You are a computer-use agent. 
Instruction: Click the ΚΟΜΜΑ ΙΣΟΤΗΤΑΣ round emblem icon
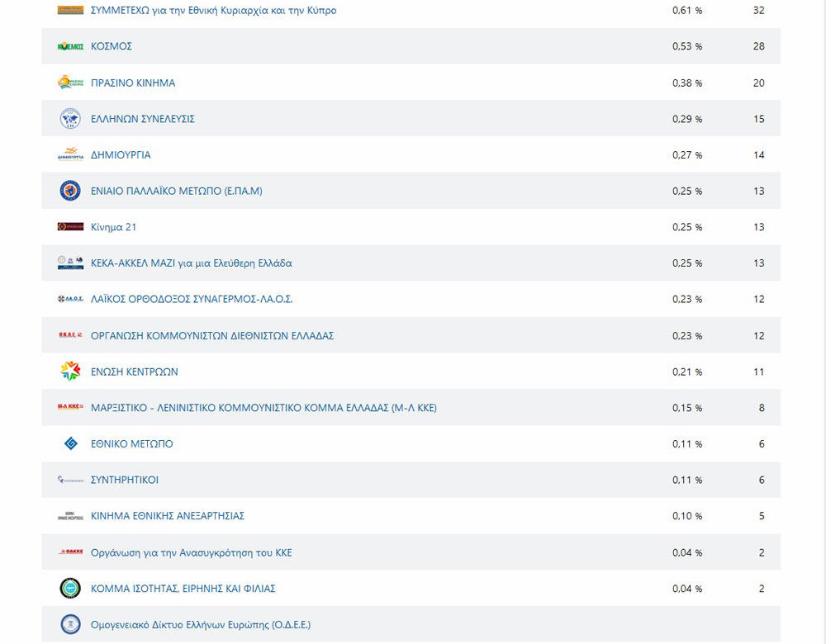point(70,589)
